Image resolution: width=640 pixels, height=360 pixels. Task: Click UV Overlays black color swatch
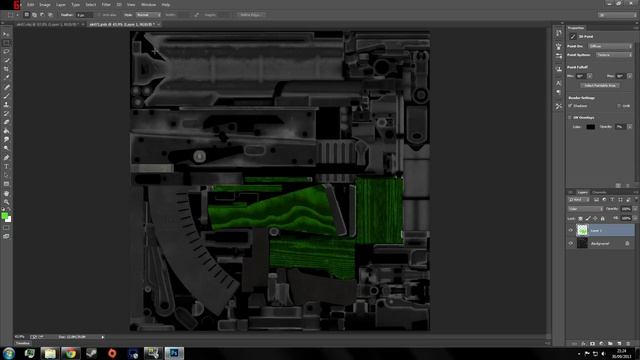coord(590,127)
